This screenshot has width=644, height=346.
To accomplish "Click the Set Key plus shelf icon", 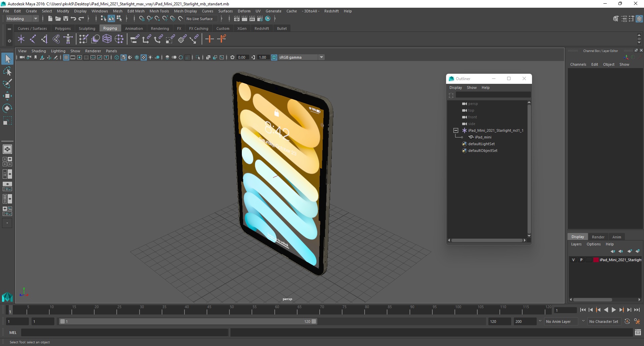I will [x=210, y=39].
